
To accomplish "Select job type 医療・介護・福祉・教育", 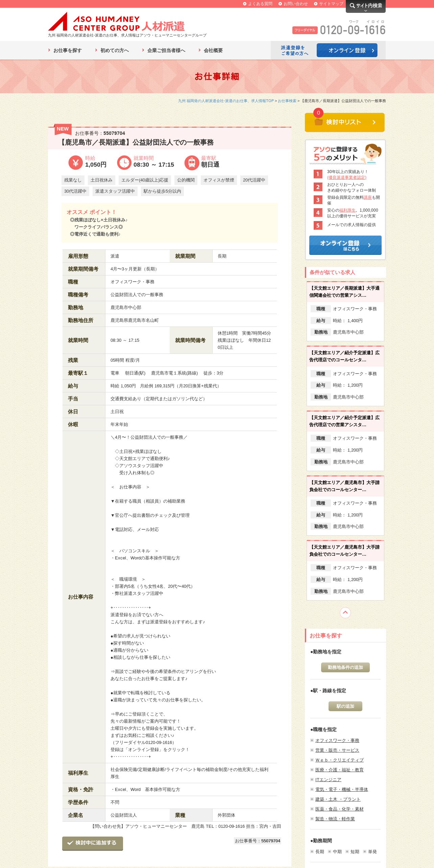I will [x=339, y=770].
